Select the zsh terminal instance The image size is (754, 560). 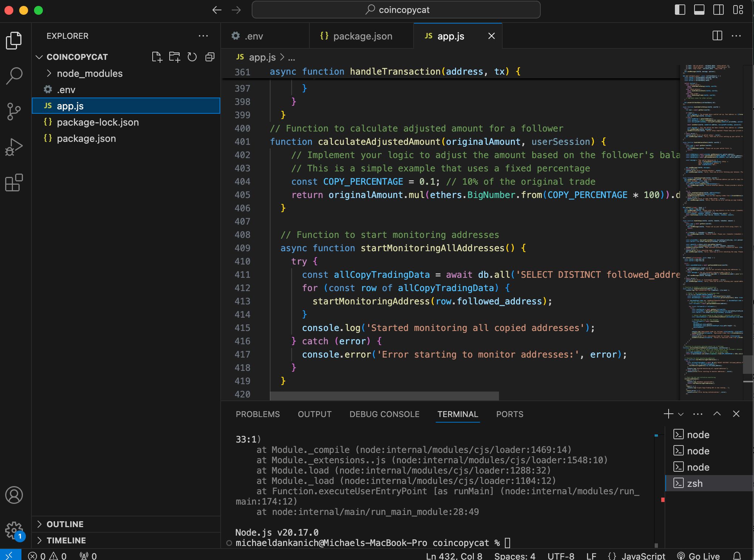[x=709, y=483]
